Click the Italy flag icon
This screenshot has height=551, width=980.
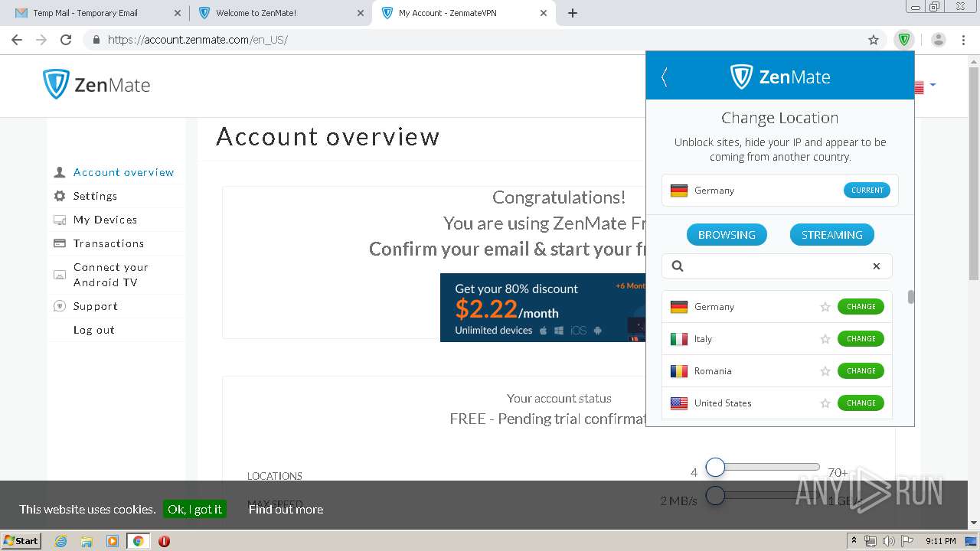679,339
